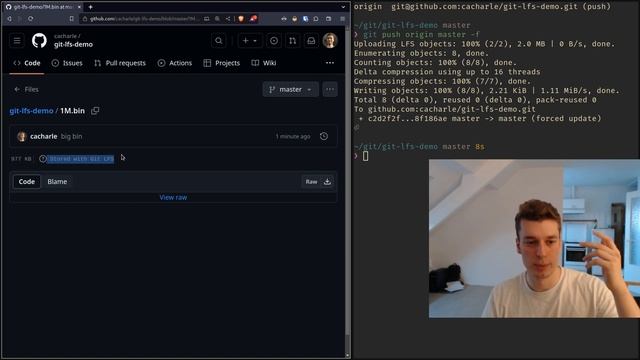Copy the 1M.bin file path

tap(95, 111)
